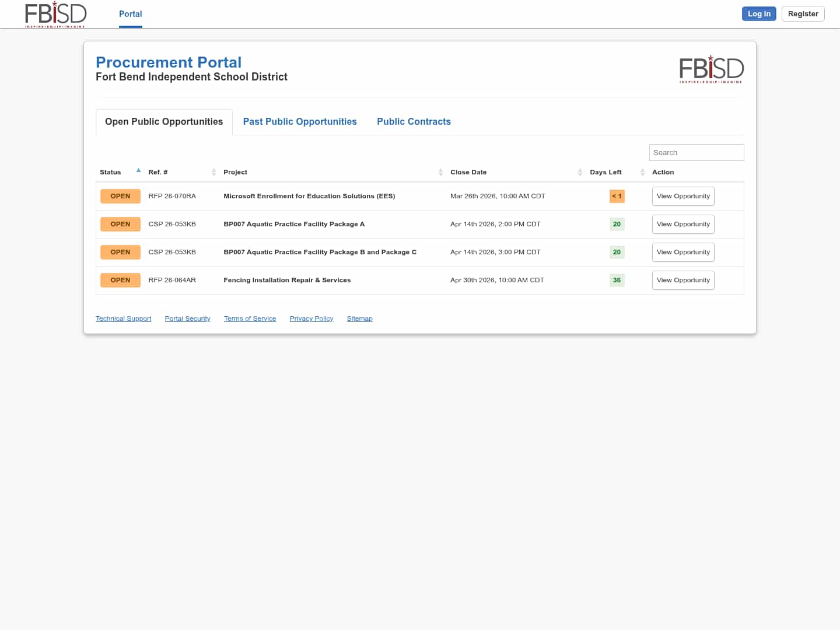This screenshot has height=630, width=840.
Task: Click the FBISD logo beside Procurement Portal heading
Action: (x=711, y=69)
